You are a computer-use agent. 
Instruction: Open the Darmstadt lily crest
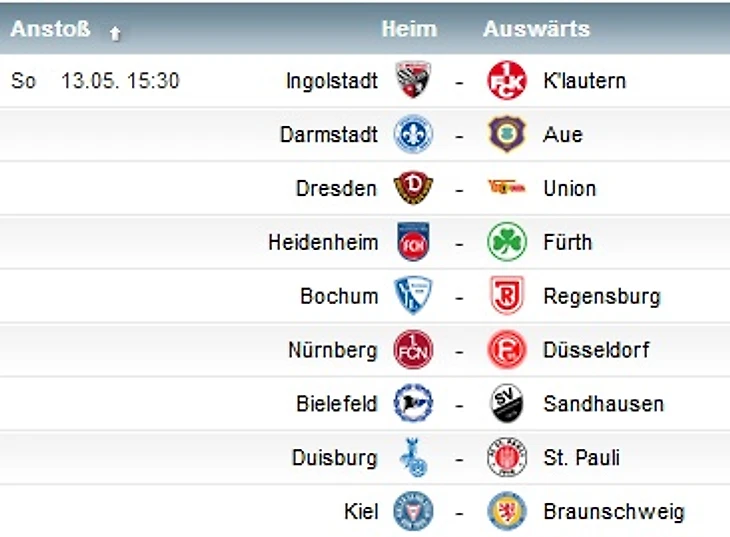coord(413,134)
